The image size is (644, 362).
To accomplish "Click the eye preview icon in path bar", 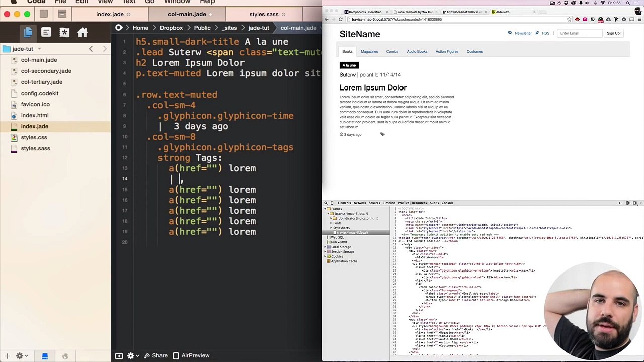I will pos(119,28).
